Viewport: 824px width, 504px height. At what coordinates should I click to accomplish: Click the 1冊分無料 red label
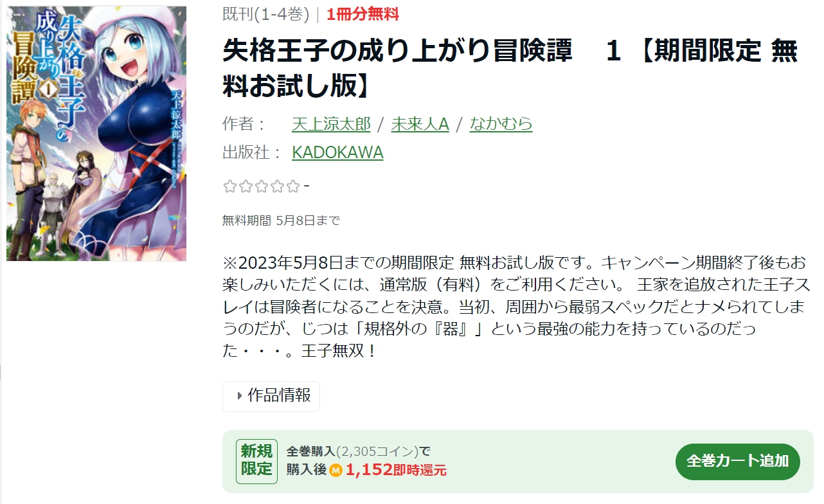tap(363, 14)
